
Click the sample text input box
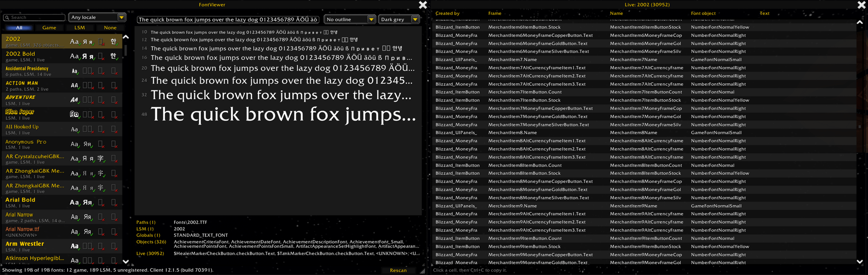[228, 20]
